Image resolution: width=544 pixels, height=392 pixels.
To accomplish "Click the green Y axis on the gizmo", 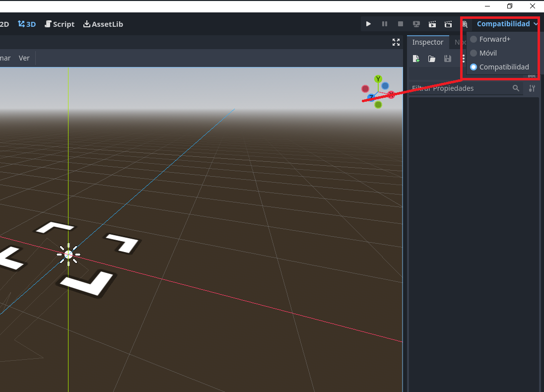I will coord(378,79).
